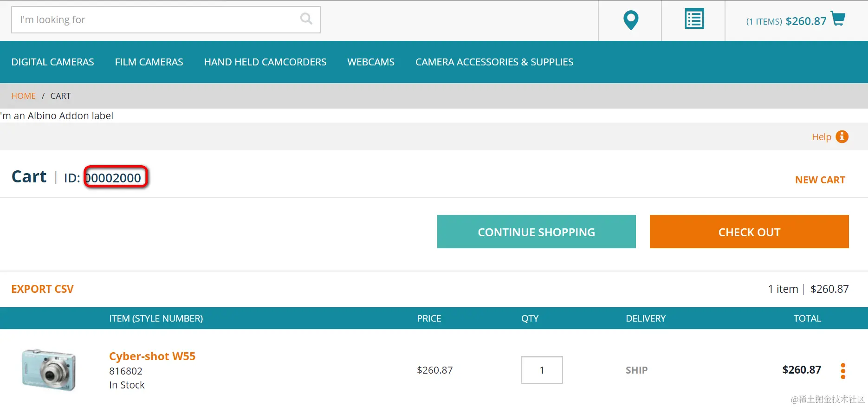Screen dimensions: 868x407
Task: Click the '1 item' summary text
Action: (783, 289)
